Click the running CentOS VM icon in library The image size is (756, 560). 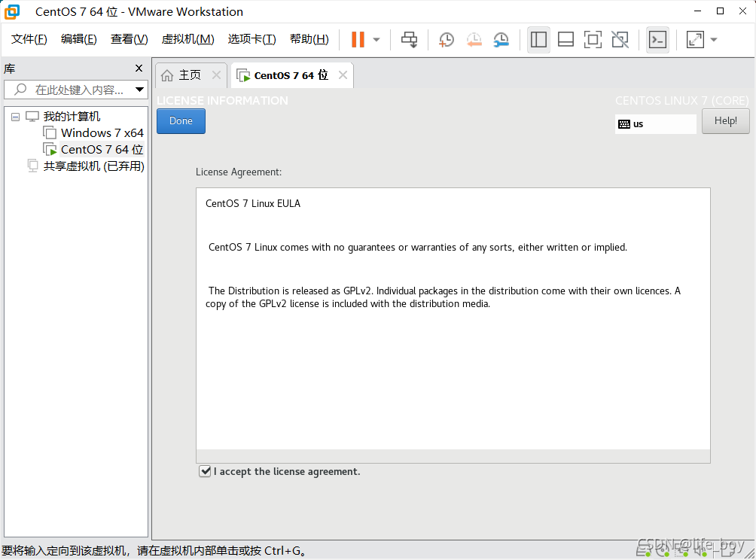coord(50,149)
